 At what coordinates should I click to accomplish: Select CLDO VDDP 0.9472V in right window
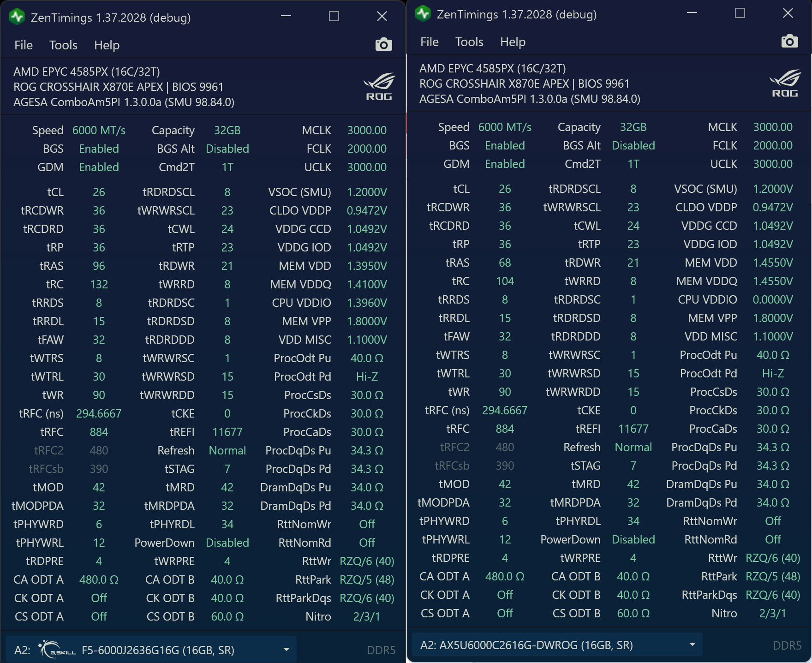click(x=773, y=208)
